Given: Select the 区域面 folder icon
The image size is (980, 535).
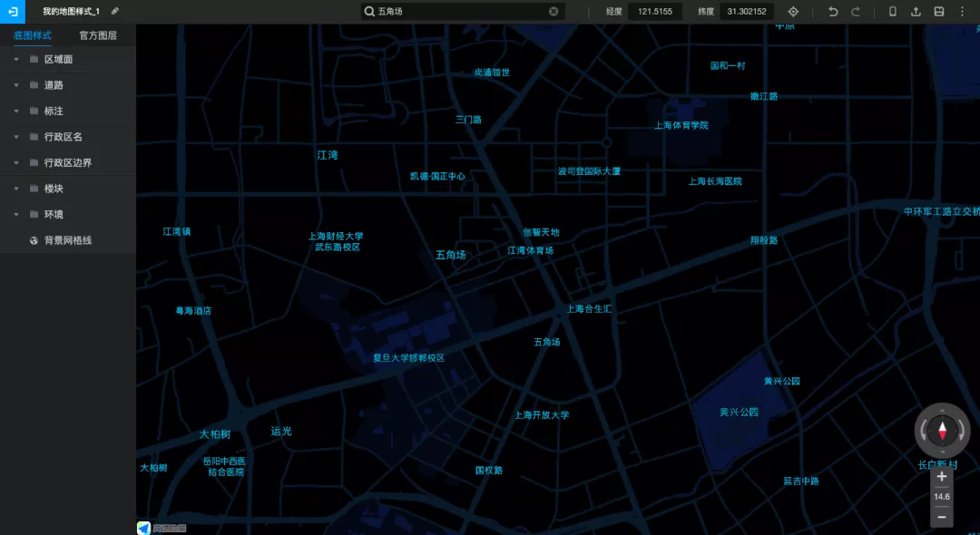Looking at the screenshot, I should pyautogui.click(x=34, y=59).
